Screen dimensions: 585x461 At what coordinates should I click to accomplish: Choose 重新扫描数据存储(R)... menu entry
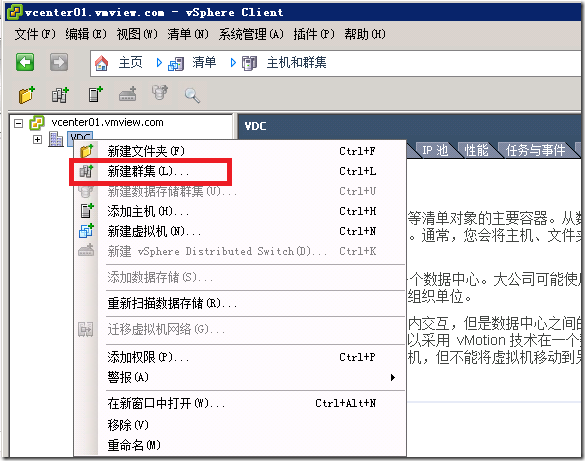(241, 303)
